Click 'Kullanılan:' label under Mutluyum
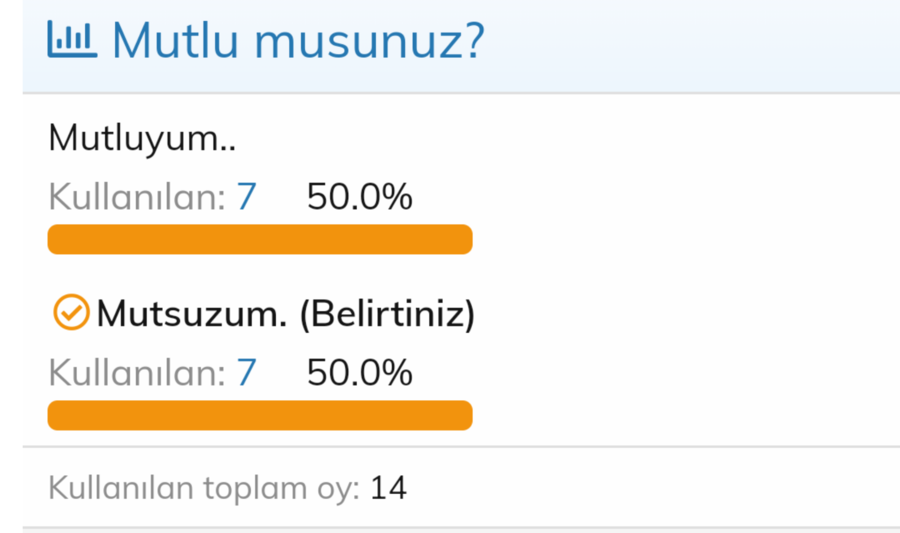Image resolution: width=900 pixels, height=533 pixels. pos(137,197)
